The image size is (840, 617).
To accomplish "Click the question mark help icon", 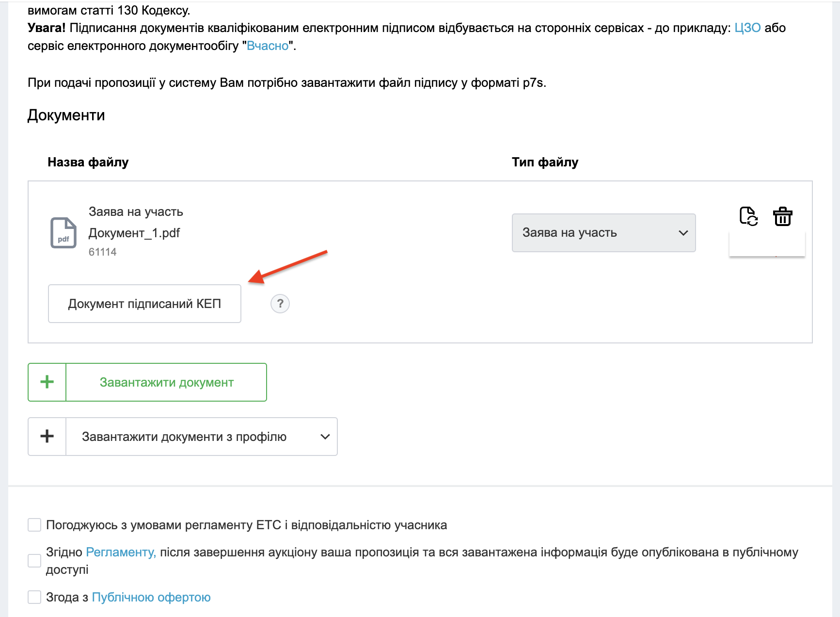I will tap(280, 304).
